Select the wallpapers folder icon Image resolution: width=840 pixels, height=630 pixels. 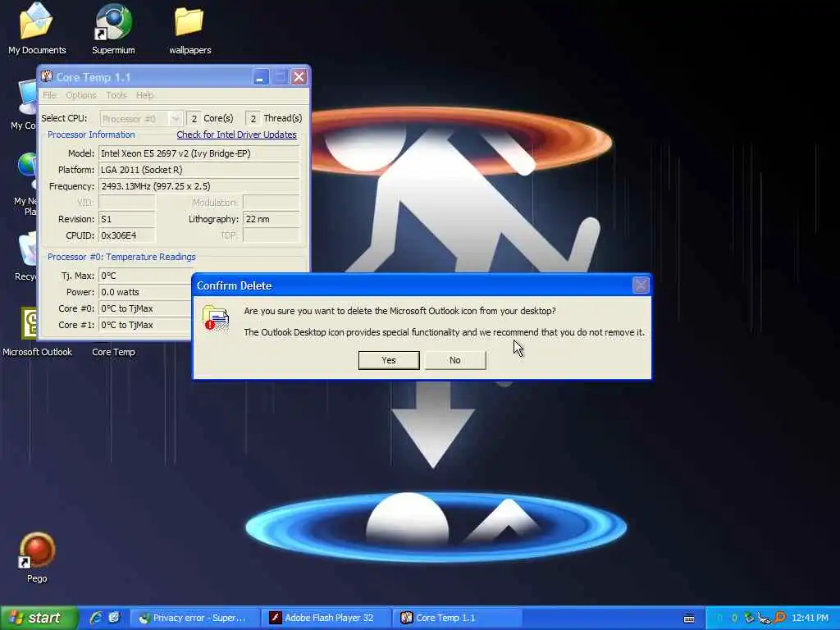click(x=189, y=29)
